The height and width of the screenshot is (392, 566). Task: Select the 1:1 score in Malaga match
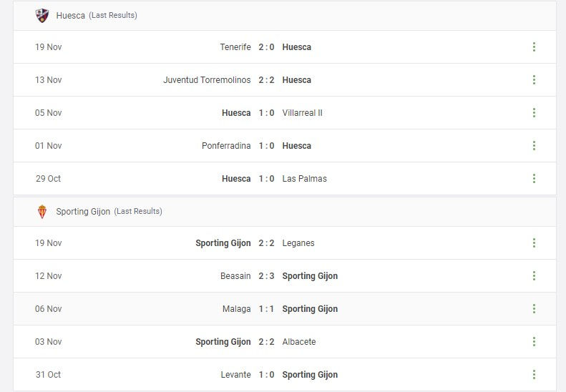click(x=266, y=309)
